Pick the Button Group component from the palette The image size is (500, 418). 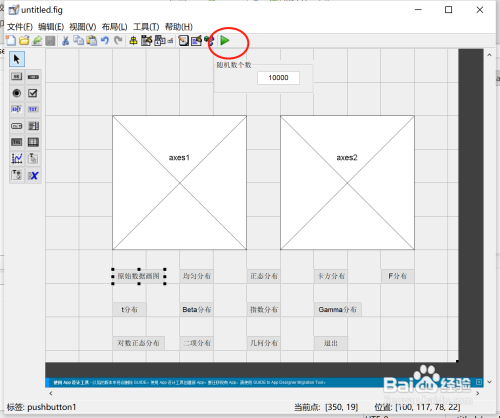[17, 175]
